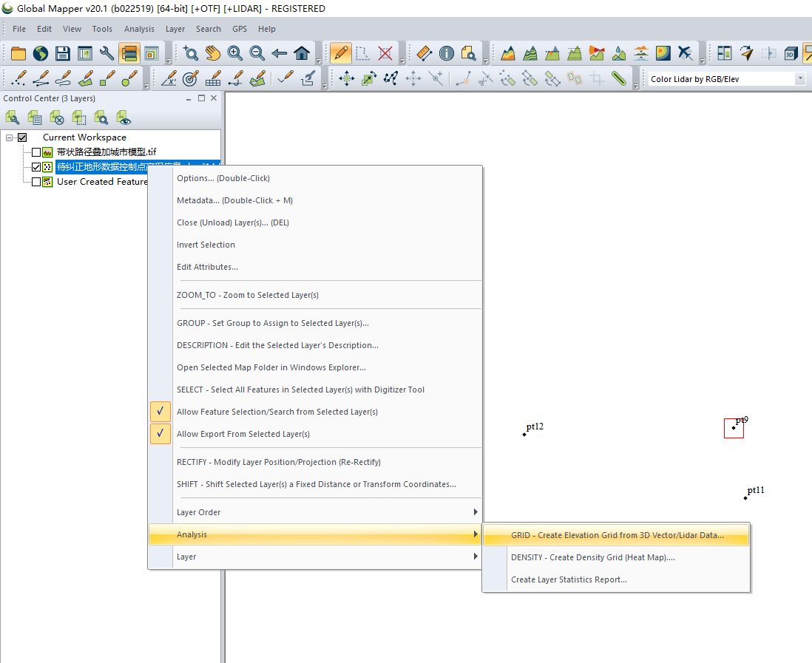Select the 带状路径叠加城市模型.tif layer row
This screenshot has width=812, height=663.
click(x=106, y=152)
